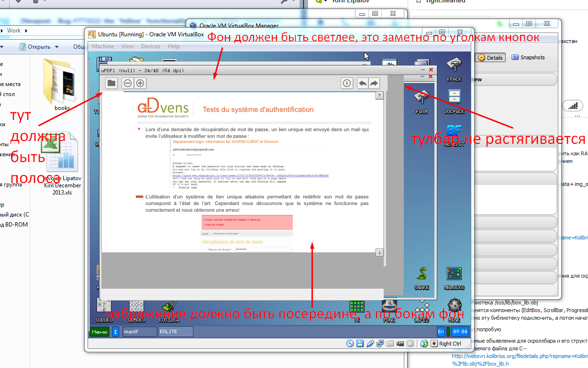The height and width of the screenshot is (368, 588).
Task: Zoom out the PDF page
Action: pos(128,83)
